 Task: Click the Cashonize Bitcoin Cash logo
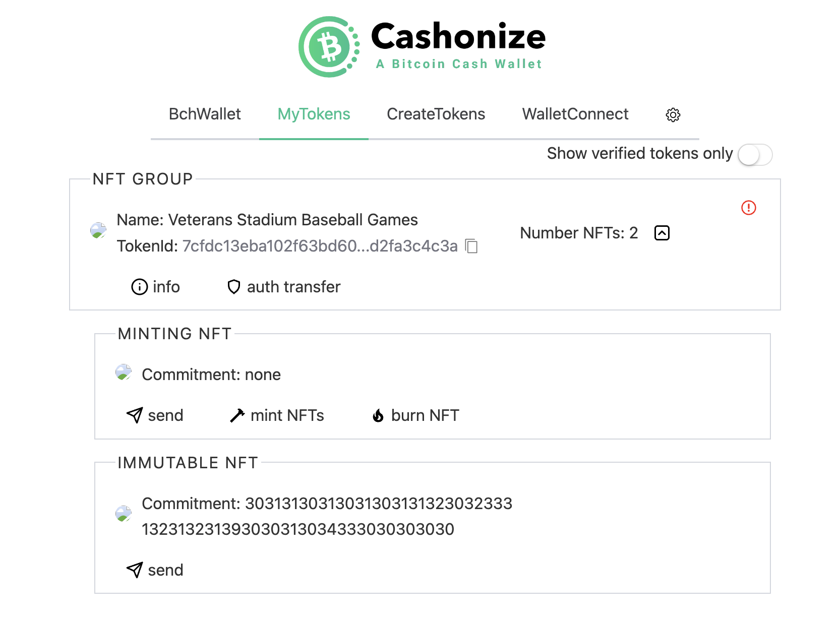pos(329,47)
